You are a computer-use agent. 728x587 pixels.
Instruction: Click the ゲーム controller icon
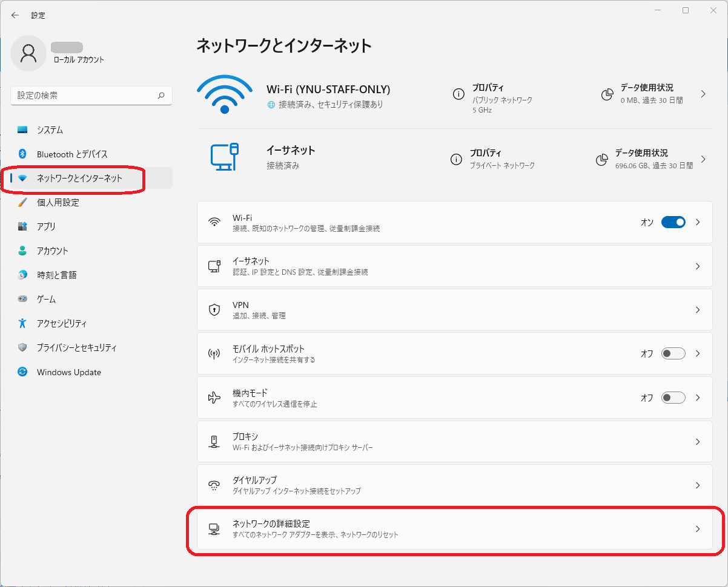(x=22, y=299)
